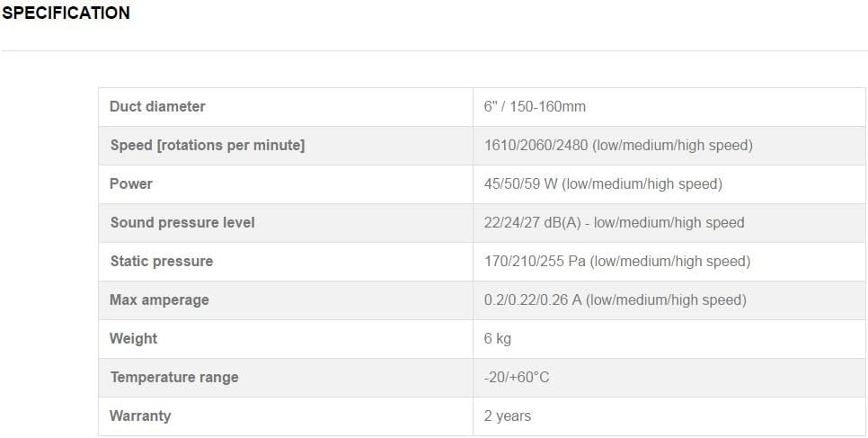Select the Speed rotations per minute label

coord(207,146)
